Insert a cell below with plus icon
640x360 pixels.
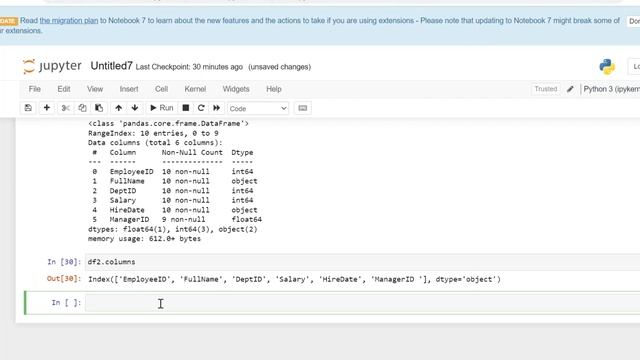tap(47, 108)
